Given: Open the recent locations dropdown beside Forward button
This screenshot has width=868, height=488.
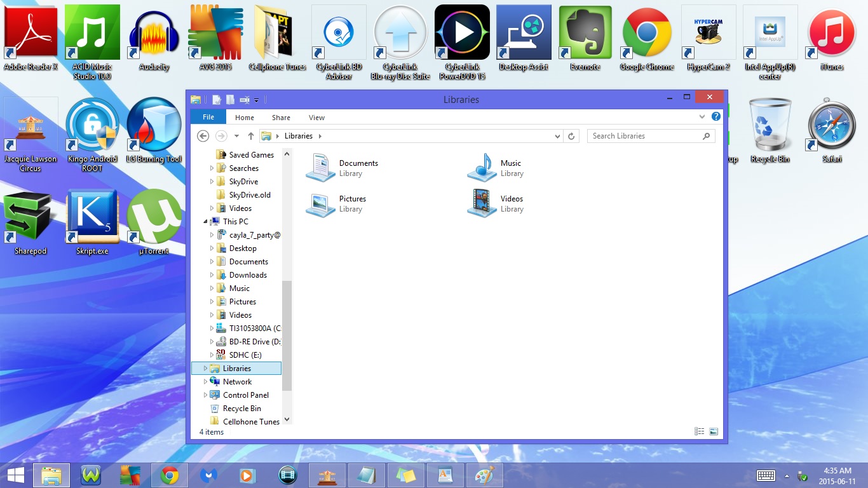Looking at the screenshot, I should 236,136.
